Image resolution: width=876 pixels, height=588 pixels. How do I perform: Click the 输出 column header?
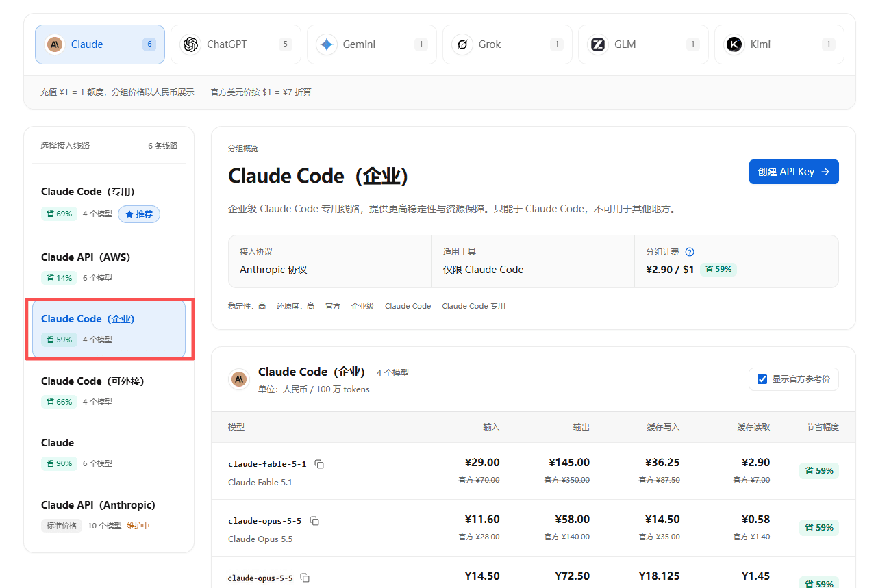point(581,427)
